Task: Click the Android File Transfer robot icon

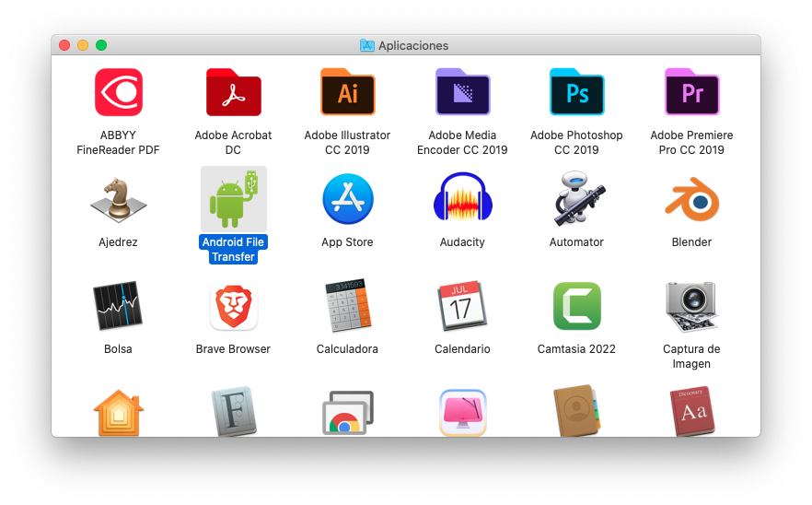Action: pos(234,199)
